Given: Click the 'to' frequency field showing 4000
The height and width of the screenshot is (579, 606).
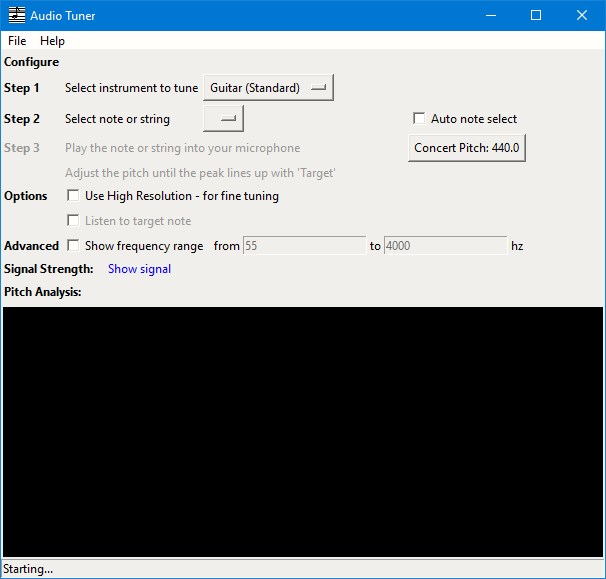Looking at the screenshot, I should (445, 246).
